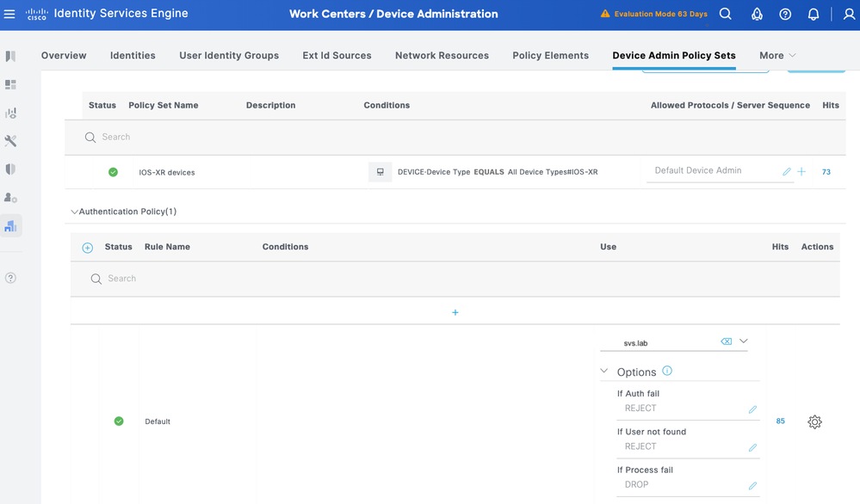
Task: Edit If Auth fail REJECT option
Action: [x=752, y=409]
